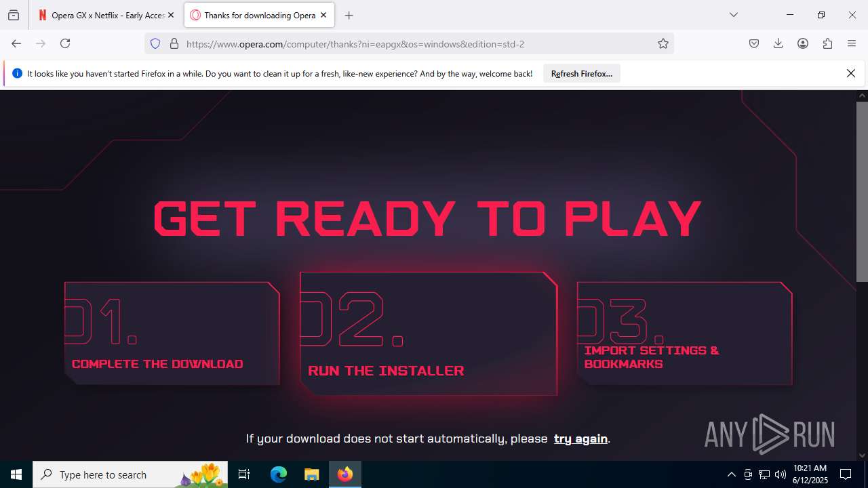Click Import Settings & Bookmarks card
Screen dimensions: 868x488
click(684, 333)
